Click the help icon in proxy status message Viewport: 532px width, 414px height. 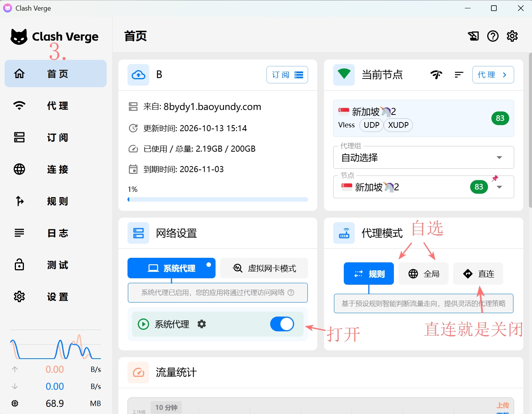pos(291,292)
